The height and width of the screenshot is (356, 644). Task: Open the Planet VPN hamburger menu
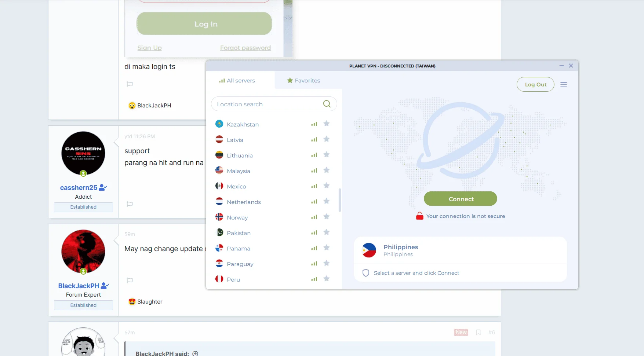click(564, 84)
